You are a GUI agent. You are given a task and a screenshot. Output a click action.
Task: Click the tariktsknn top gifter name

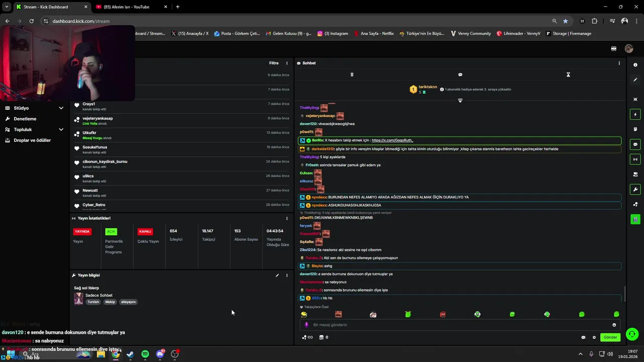point(428,87)
